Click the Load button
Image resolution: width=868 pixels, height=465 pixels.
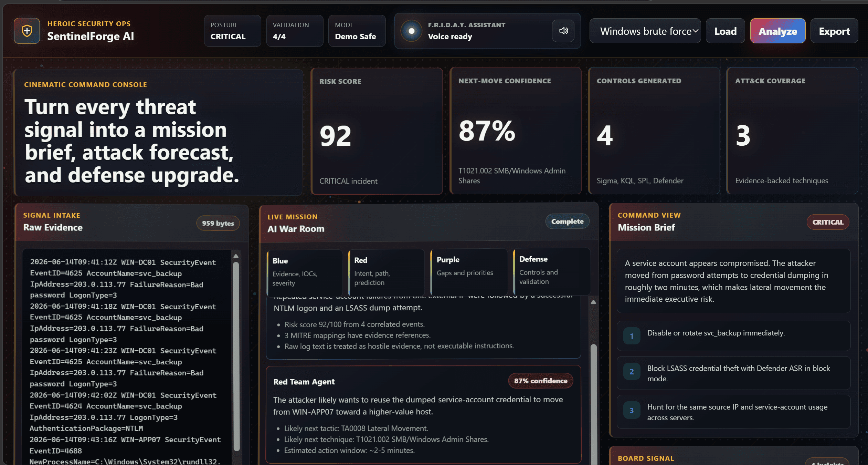(726, 31)
